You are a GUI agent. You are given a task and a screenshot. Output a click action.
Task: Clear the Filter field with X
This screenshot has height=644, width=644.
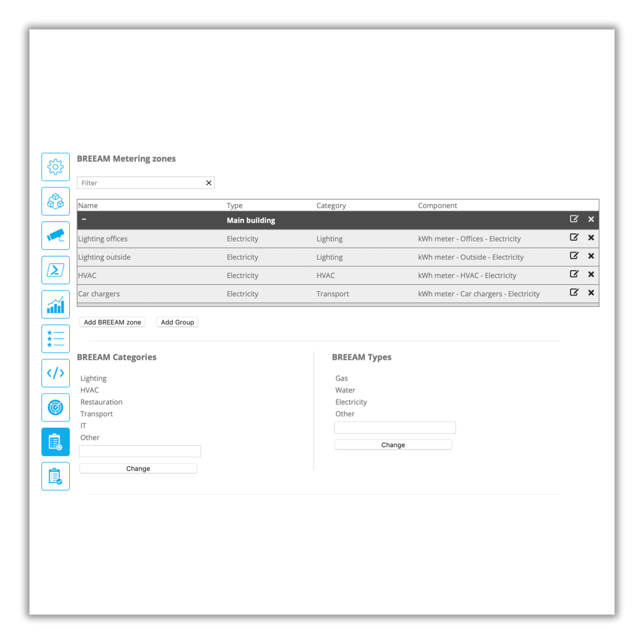(209, 183)
